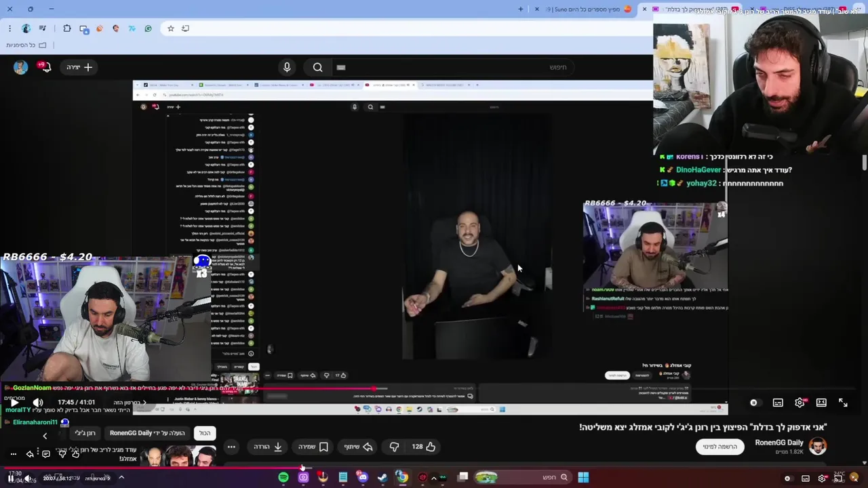Bookmark this page with the star icon
868x488 pixels.
(x=171, y=28)
